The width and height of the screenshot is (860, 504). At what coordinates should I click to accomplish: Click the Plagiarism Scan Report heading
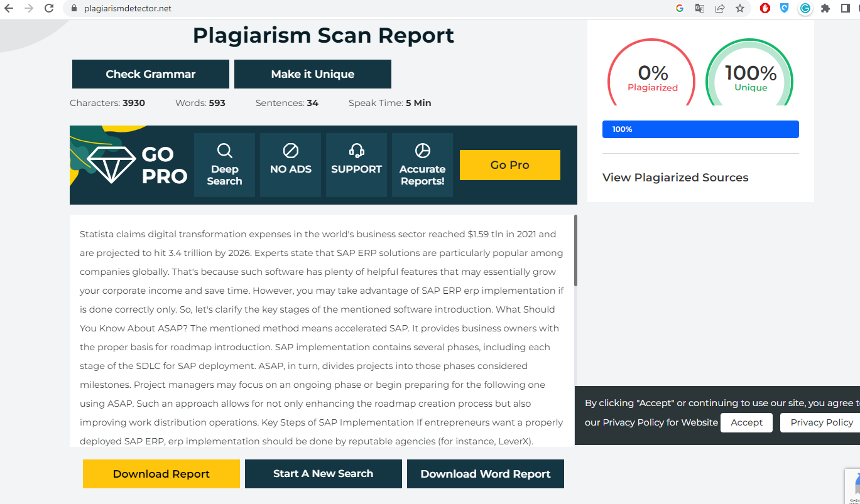click(x=324, y=35)
